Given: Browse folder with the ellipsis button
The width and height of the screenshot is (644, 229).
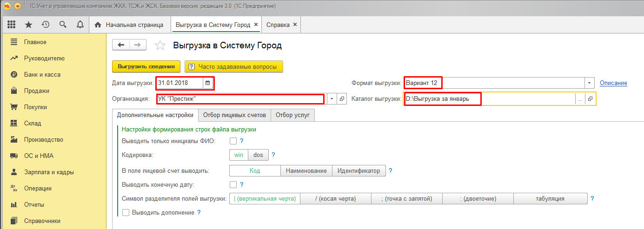Looking at the screenshot, I should coord(580,99).
